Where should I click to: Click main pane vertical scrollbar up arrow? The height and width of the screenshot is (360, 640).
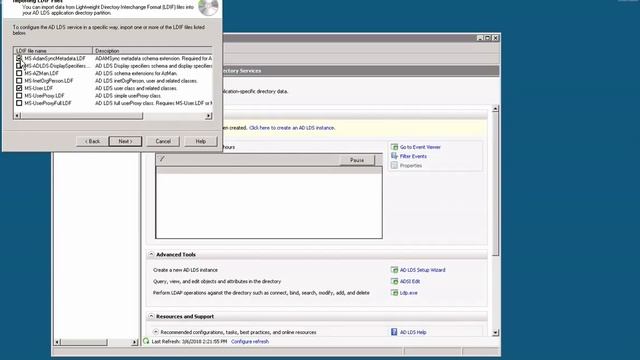click(x=496, y=109)
